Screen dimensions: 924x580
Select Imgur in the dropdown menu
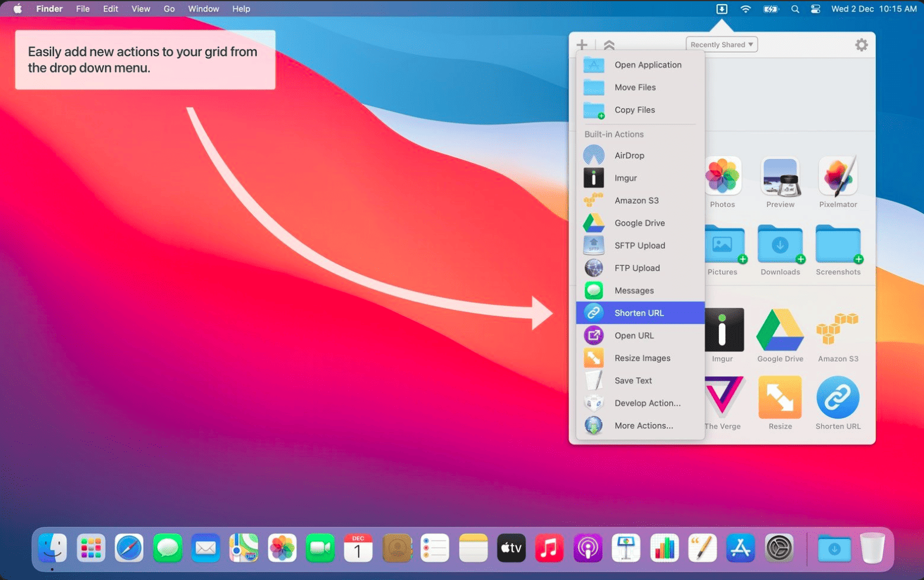tap(640, 178)
